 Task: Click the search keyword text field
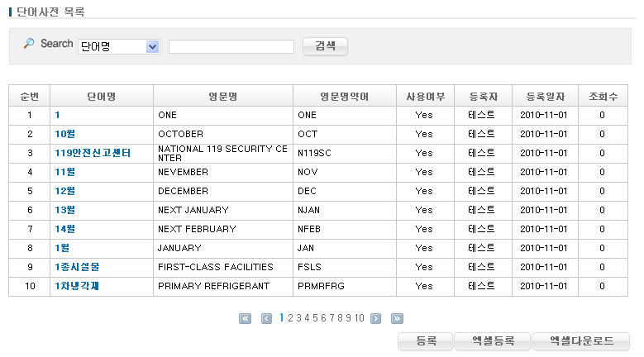(x=231, y=47)
